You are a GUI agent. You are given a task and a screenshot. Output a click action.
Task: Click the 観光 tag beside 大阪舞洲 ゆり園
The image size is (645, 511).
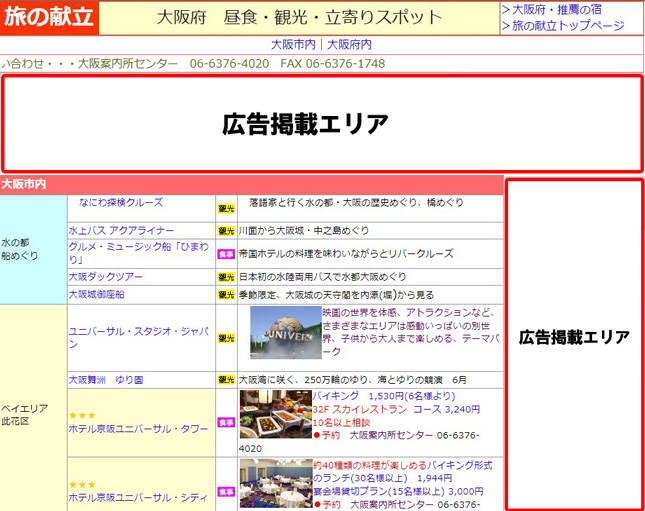point(226,380)
